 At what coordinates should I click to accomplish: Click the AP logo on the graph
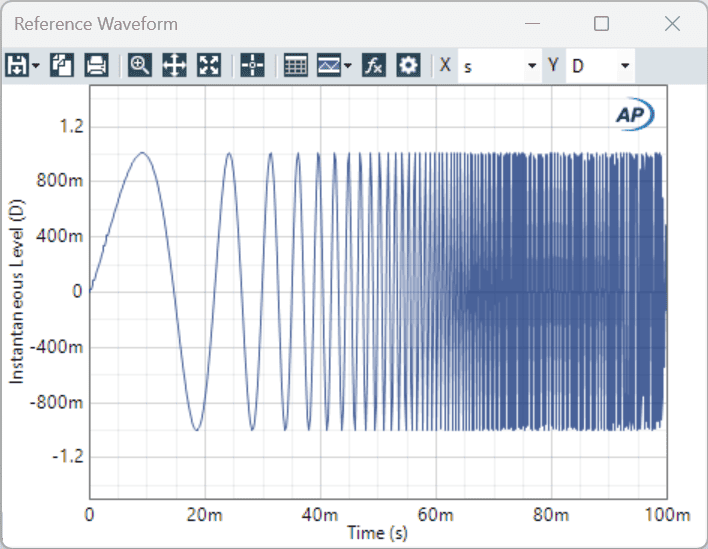634,115
